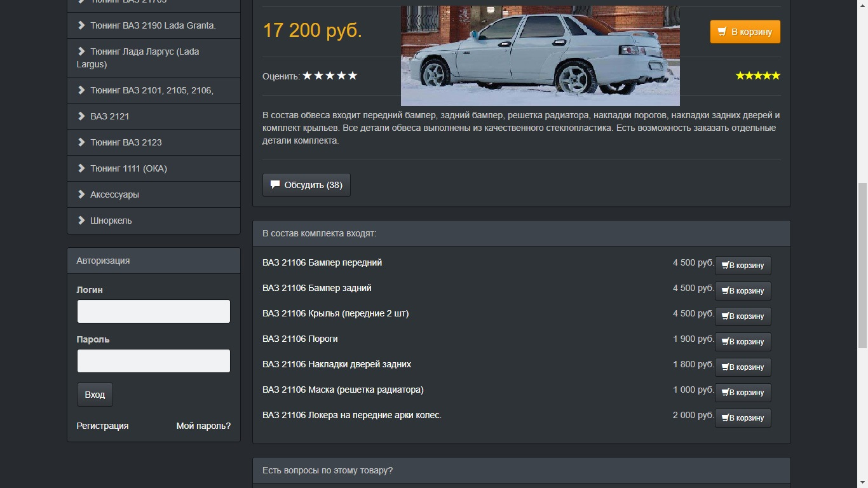Open ВАЗ 21106 Бампер задний item link
The image size is (868, 488).
[317, 288]
